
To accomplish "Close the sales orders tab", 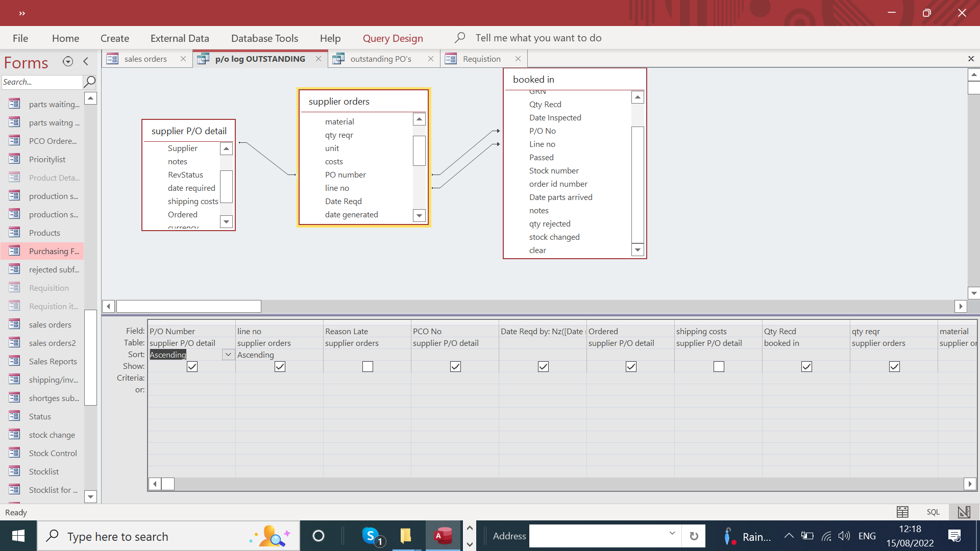I will (x=183, y=59).
